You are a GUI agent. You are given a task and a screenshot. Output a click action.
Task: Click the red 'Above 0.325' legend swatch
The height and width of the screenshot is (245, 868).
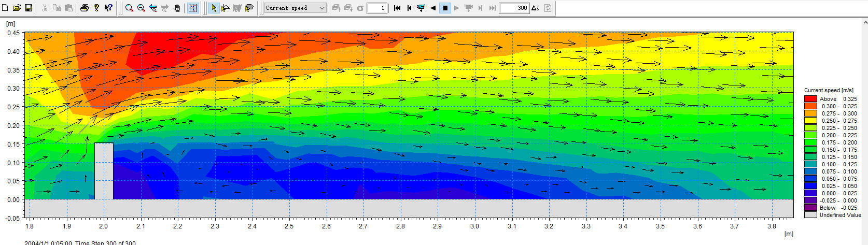(x=810, y=98)
